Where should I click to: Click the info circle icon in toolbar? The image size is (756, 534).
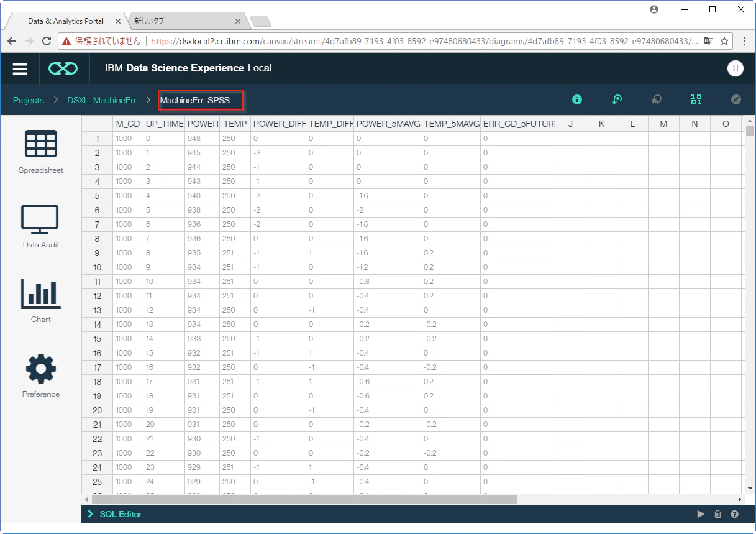pyautogui.click(x=577, y=99)
